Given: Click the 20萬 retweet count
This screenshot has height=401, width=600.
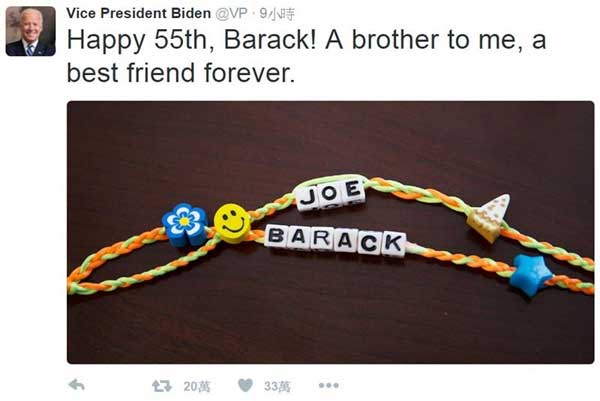Looking at the screenshot, I should click(x=197, y=386).
